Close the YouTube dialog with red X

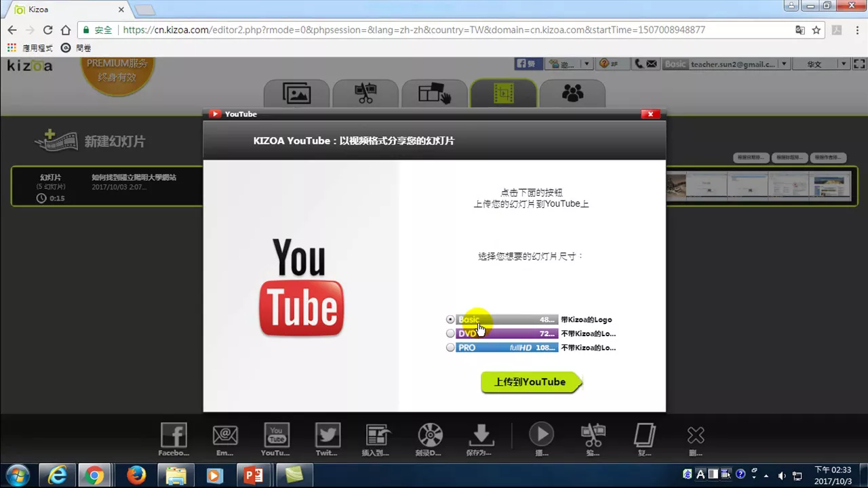point(650,114)
